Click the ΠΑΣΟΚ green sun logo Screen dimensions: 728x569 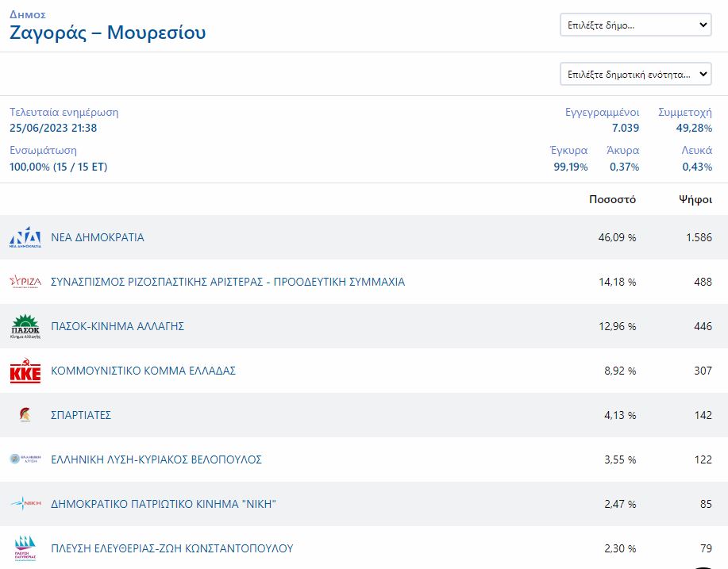pyautogui.click(x=25, y=326)
